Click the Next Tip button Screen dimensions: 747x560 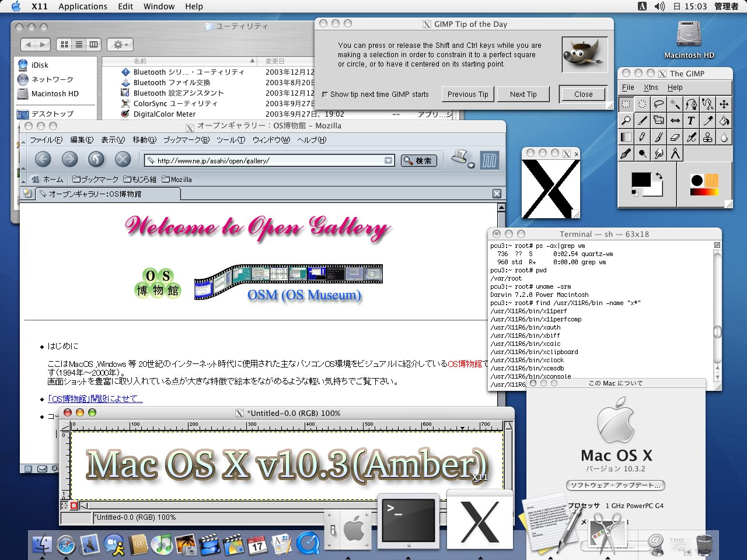[523, 94]
